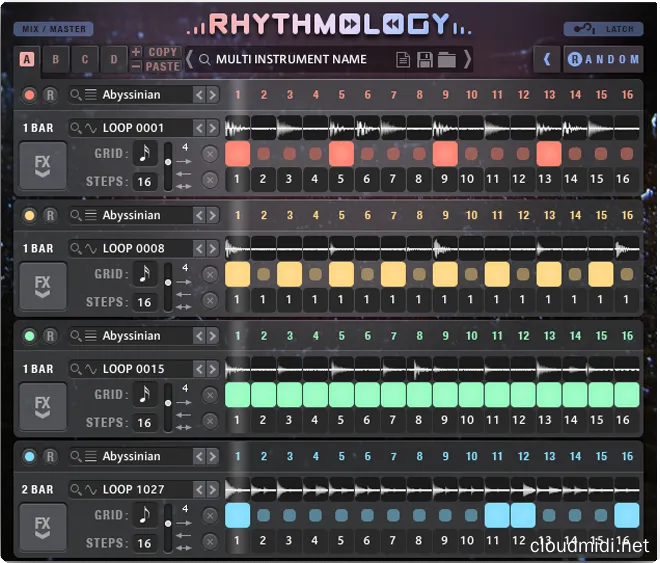Screen dimensions: 660x563
Task: Open the Abyssinian list menu on green track
Action: [x=91, y=336]
